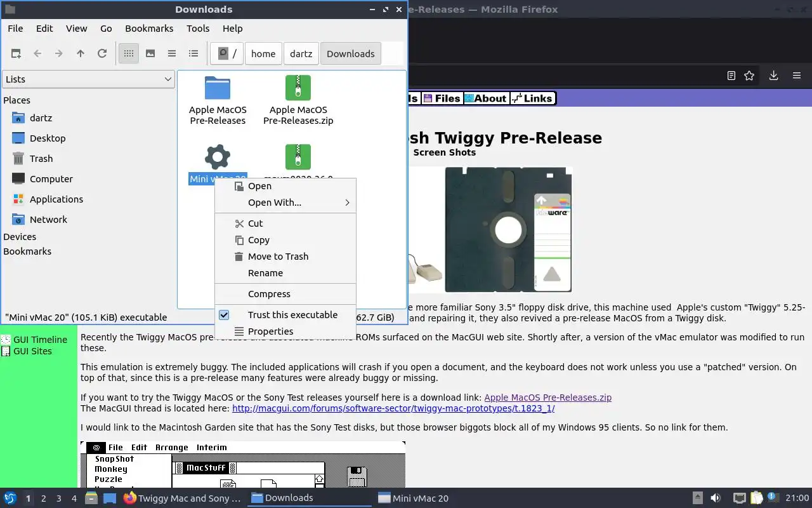
Task: Click Bookmarks section in sidebar
Action: pos(27,251)
